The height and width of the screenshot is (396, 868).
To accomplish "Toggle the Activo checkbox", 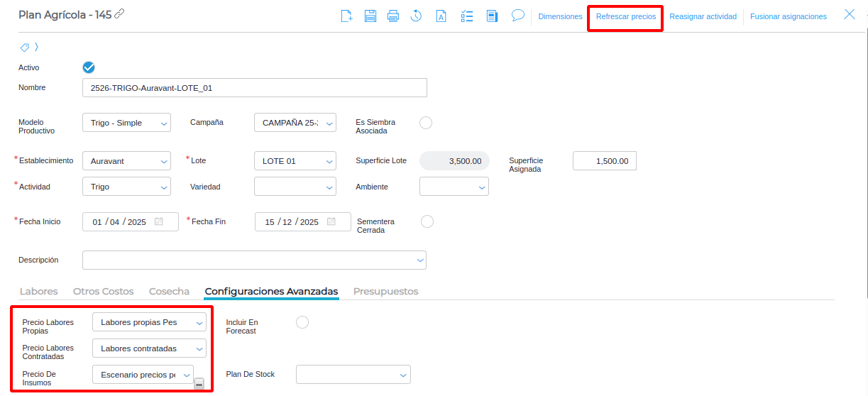I will 89,67.
